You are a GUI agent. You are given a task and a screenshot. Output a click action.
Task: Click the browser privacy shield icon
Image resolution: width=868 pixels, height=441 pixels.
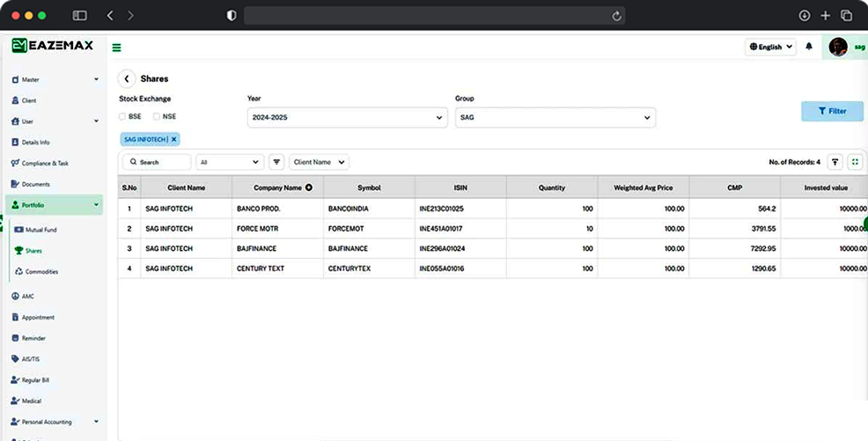click(x=232, y=16)
